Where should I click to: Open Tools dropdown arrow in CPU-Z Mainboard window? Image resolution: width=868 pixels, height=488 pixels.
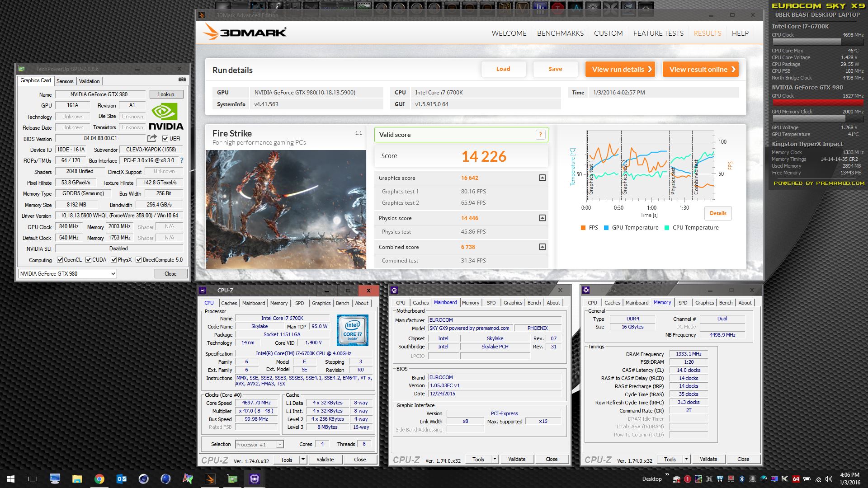click(x=495, y=459)
